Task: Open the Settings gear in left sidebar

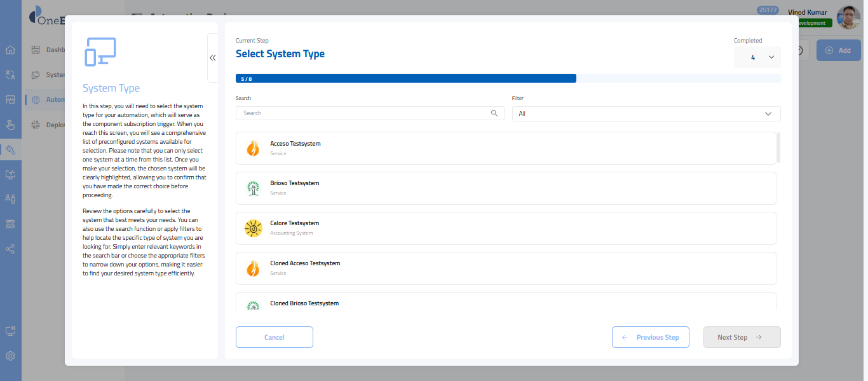Action: pos(10,356)
